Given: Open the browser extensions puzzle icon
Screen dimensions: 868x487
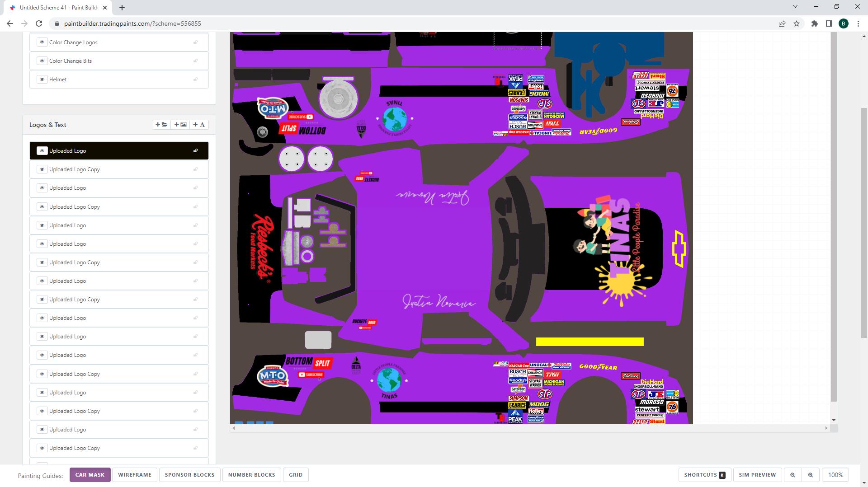Looking at the screenshot, I should pos(814,23).
